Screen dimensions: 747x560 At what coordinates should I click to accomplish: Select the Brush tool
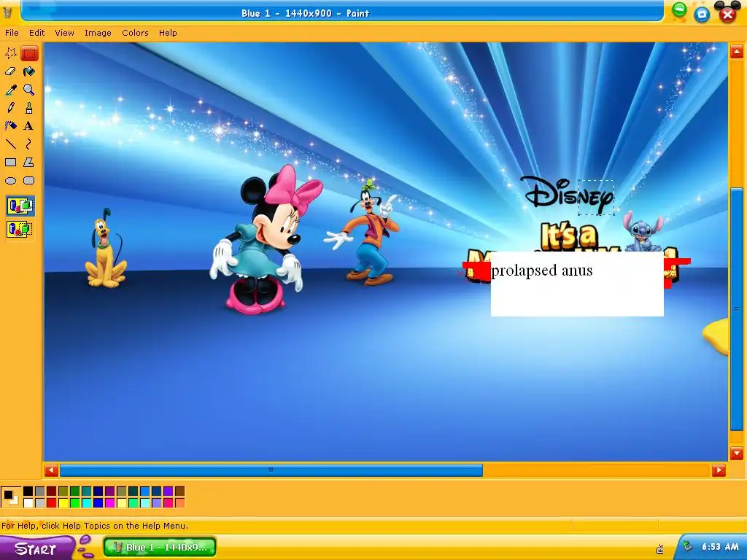tap(29, 108)
